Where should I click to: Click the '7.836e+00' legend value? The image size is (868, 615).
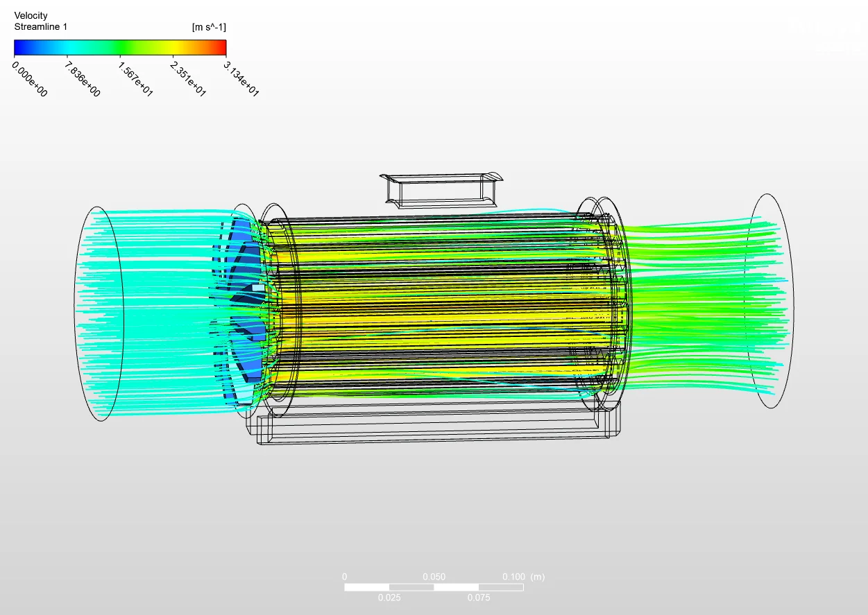(x=83, y=78)
